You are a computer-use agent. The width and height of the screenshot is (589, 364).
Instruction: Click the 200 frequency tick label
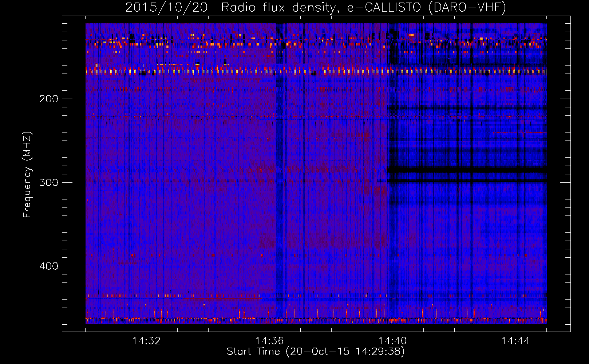click(x=49, y=99)
